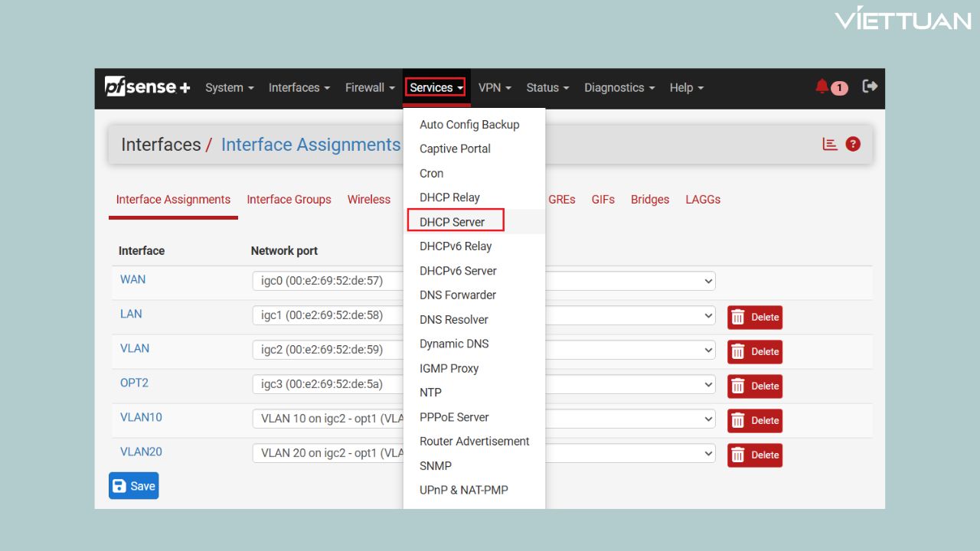
Task: Delete the LAN interface assignment
Action: point(754,318)
